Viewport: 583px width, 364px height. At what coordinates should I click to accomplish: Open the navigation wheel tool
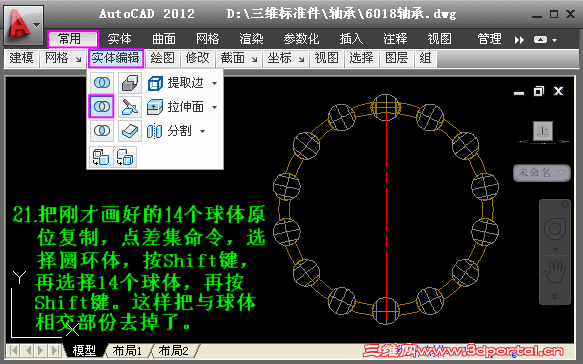tap(555, 228)
